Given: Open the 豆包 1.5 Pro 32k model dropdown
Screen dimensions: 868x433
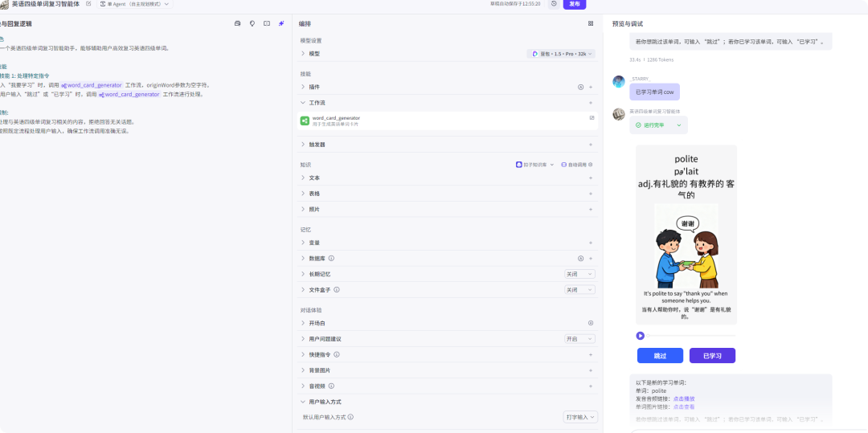Looking at the screenshot, I should [561, 54].
